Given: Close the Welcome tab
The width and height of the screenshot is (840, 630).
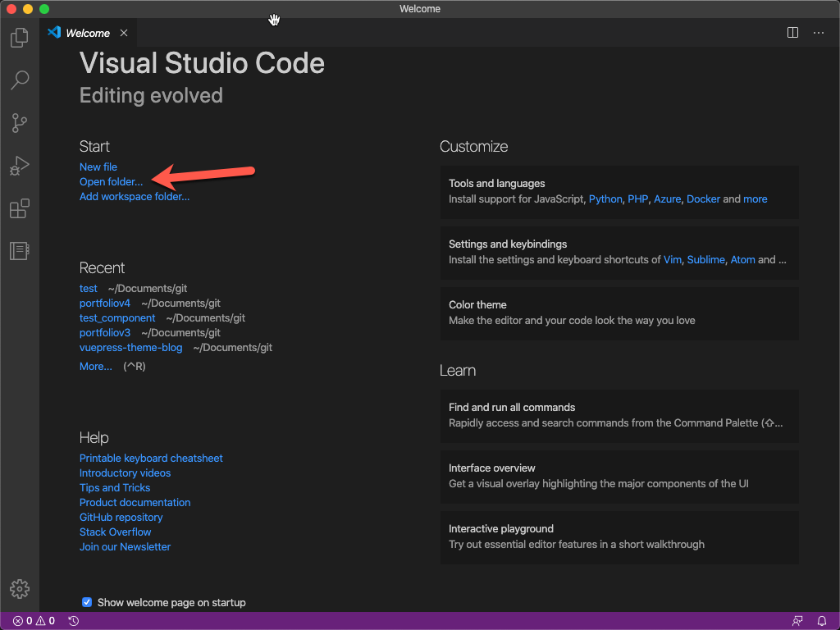Looking at the screenshot, I should coord(124,33).
